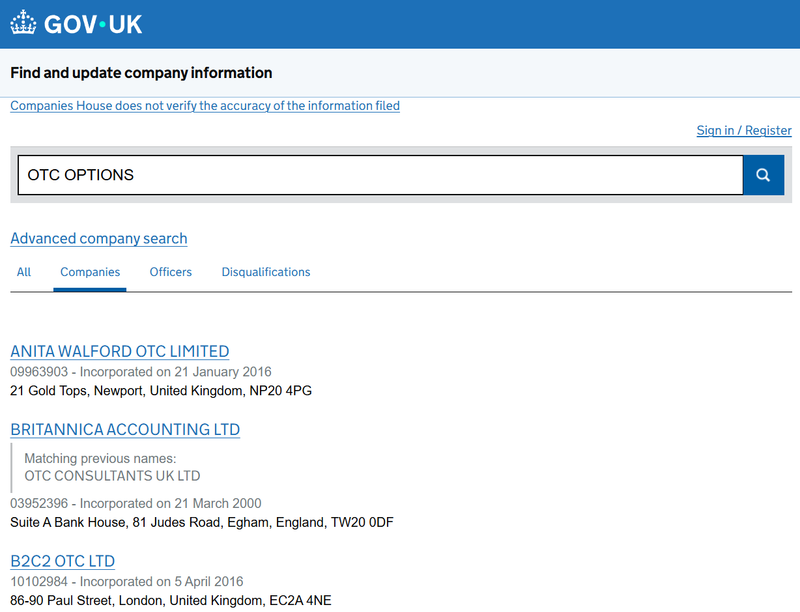
Task: Select text '03952396 - Incorporated on 21 March 2000'
Action: (x=136, y=503)
